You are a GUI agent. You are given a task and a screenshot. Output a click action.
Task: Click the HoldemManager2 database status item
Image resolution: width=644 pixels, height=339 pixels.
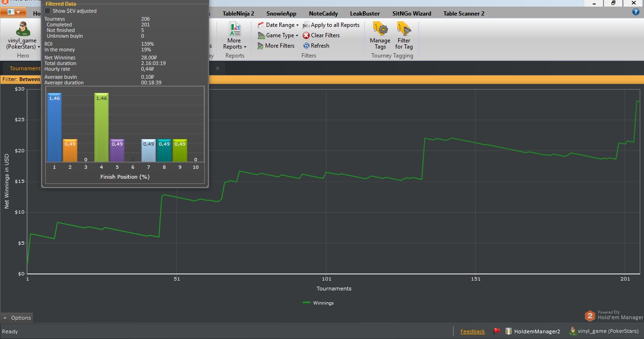coord(533,331)
